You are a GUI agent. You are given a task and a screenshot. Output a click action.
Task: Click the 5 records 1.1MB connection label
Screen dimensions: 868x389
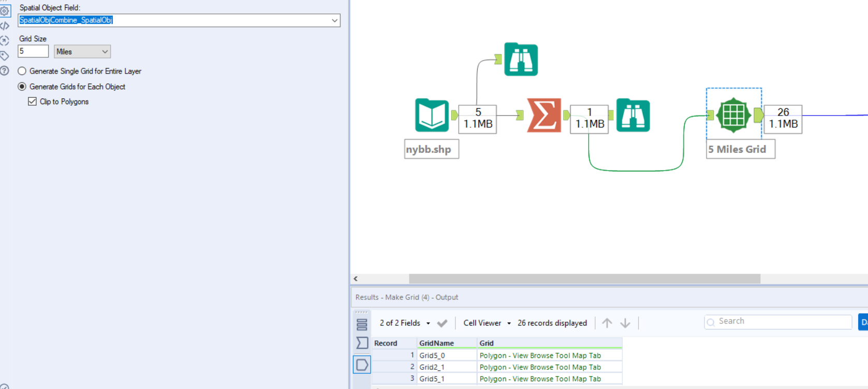click(478, 119)
